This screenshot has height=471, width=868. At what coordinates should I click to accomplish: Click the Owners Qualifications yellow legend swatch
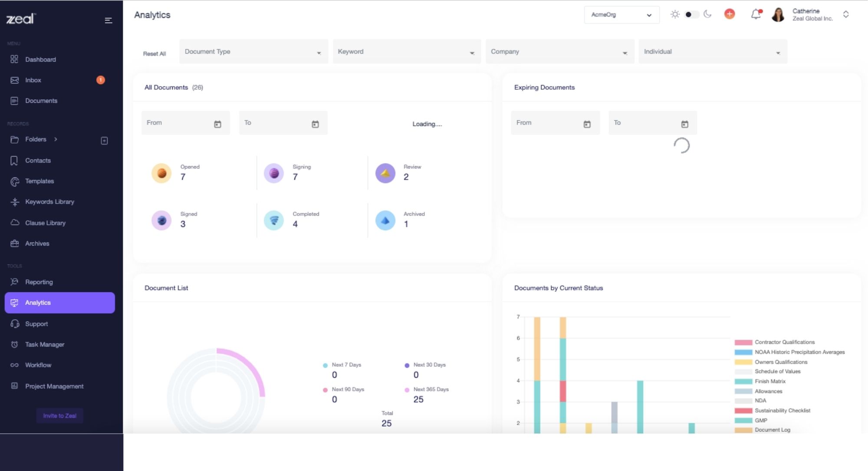coord(743,362)
